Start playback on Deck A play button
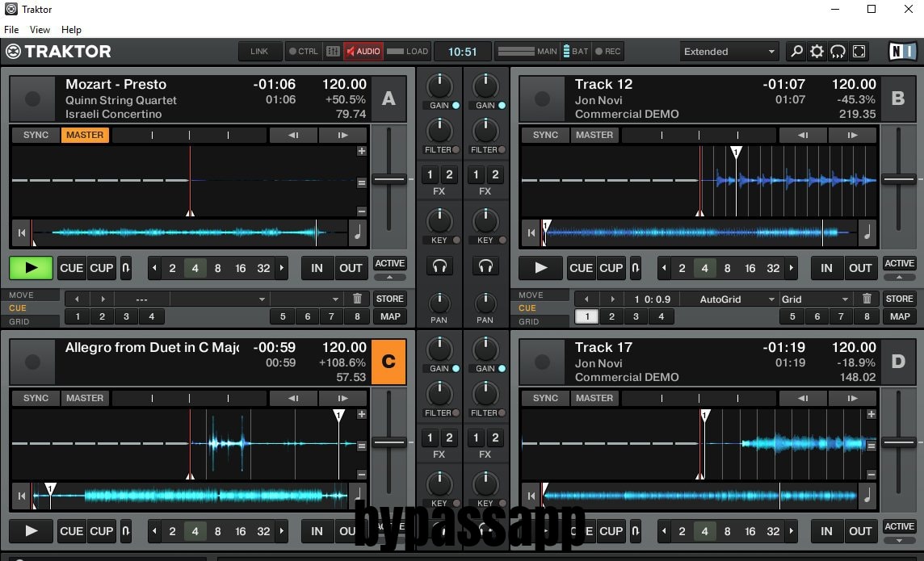Viewport: 924px width, 561px height. 31,268
